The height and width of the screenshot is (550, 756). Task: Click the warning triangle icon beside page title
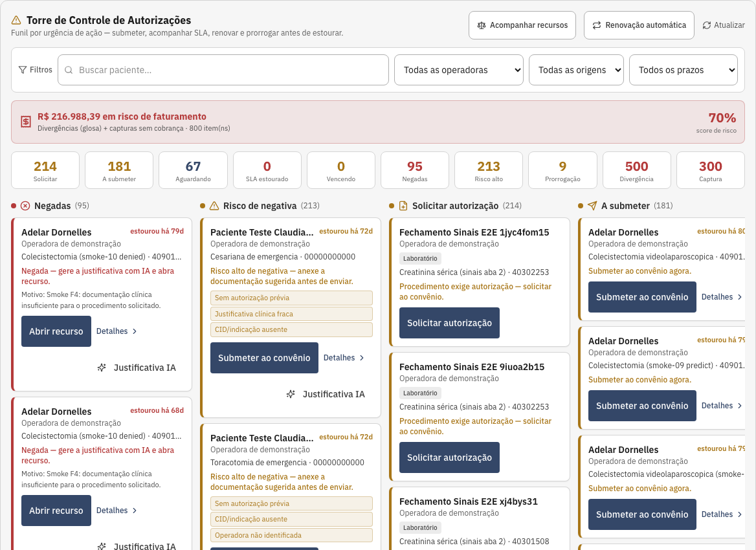[x=16, y=20]
